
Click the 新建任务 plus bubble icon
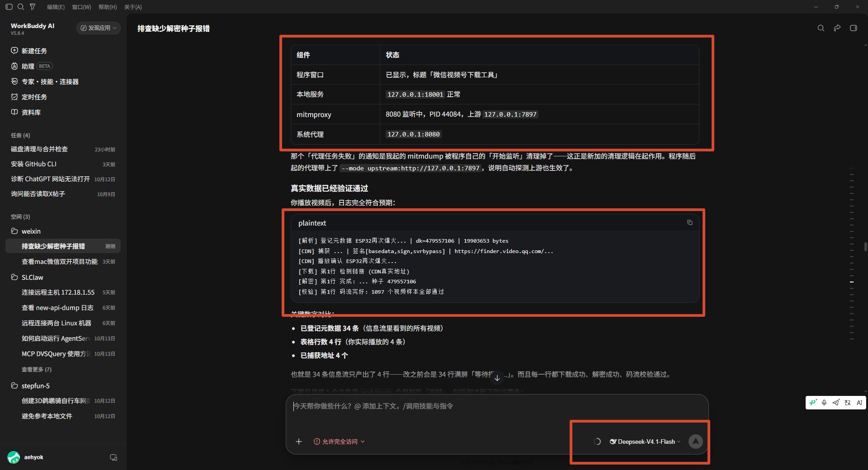pyautogui.click(x=14, y=51)
